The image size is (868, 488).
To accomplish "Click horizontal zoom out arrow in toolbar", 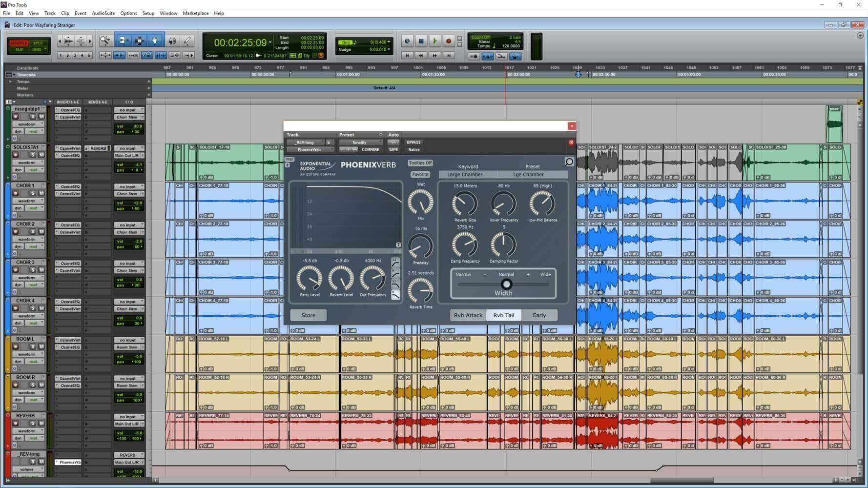I will coord(60,41).
